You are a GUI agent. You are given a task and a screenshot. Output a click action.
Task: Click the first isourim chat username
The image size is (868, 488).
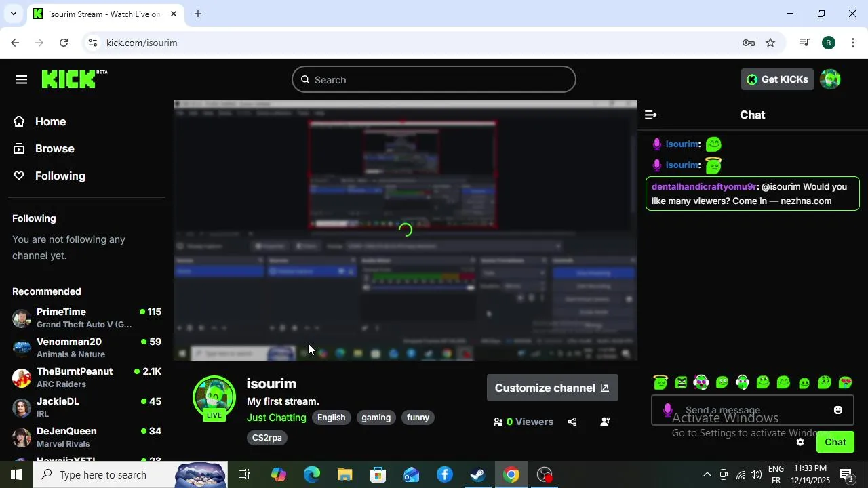click(x=682, y=144)
